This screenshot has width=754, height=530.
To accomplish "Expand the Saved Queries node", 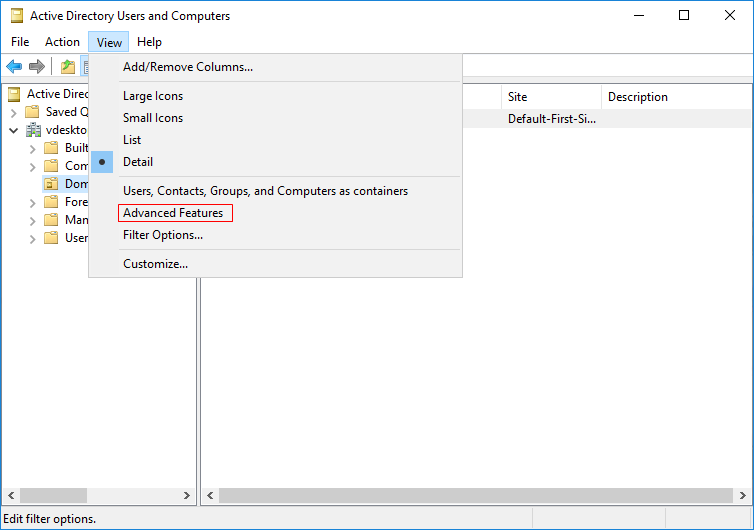I will [13, 113].
